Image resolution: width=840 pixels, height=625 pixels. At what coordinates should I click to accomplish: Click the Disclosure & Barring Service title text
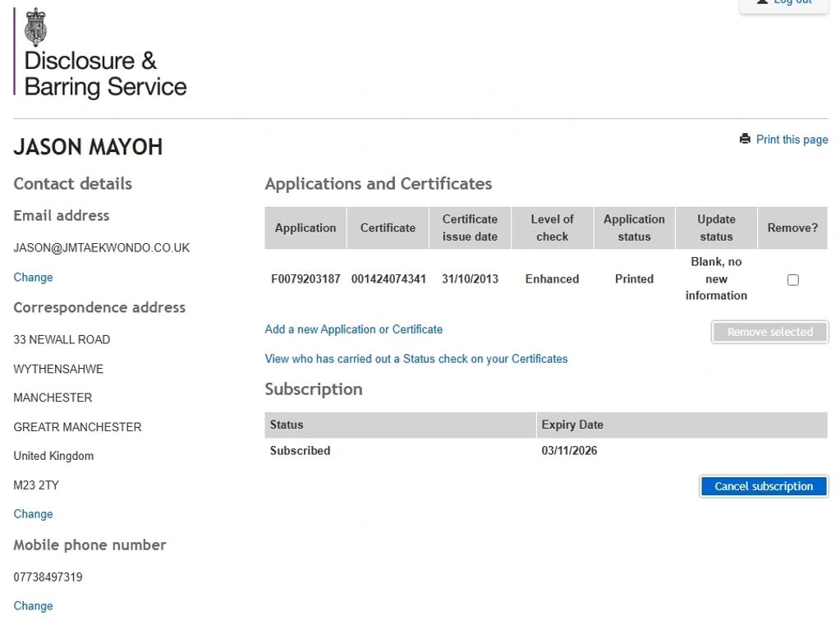tap(105, 74)
